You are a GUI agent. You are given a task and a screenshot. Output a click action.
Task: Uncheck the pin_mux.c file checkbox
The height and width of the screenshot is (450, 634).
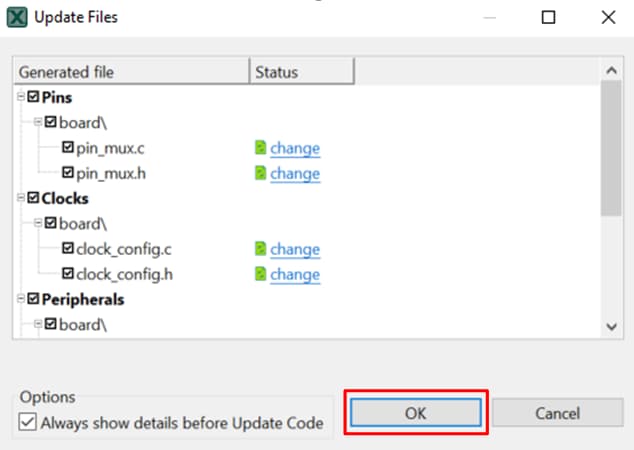tap(68, 148)
